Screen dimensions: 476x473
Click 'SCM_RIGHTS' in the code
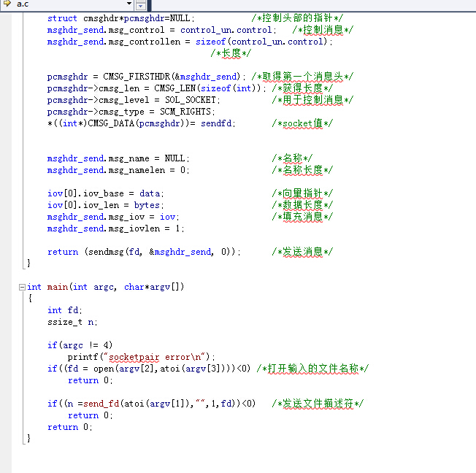click(185, 112)
